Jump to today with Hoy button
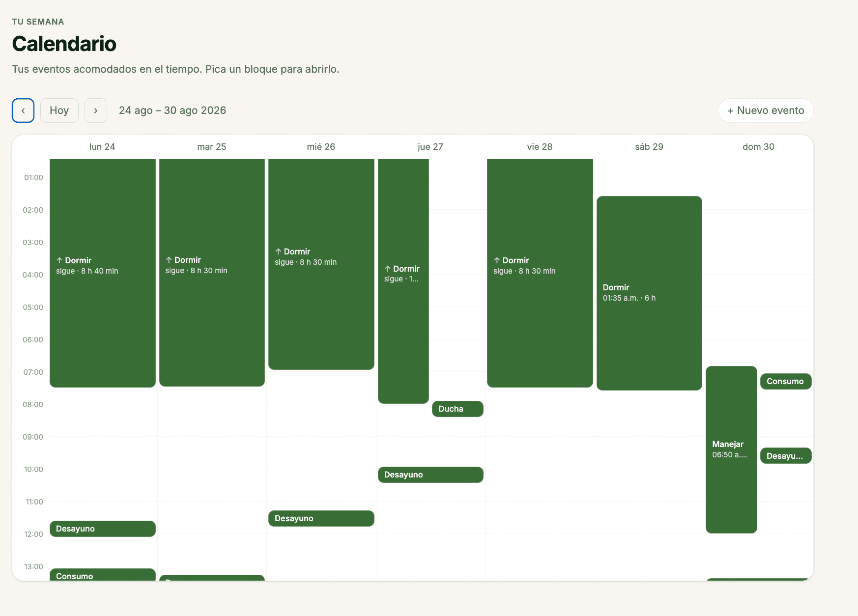This screenshot has width=858, height=616. click(59, 111)
